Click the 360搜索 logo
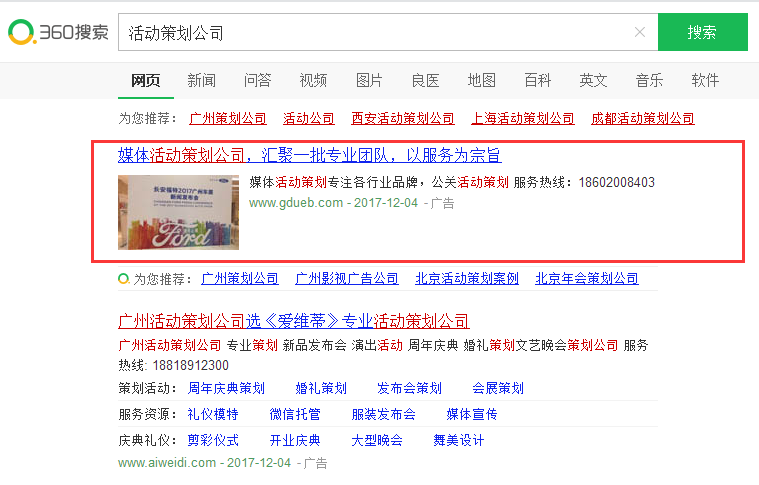The width and height of the screenshot is (759, 485). pyautogui.click(x=58, y=32)
